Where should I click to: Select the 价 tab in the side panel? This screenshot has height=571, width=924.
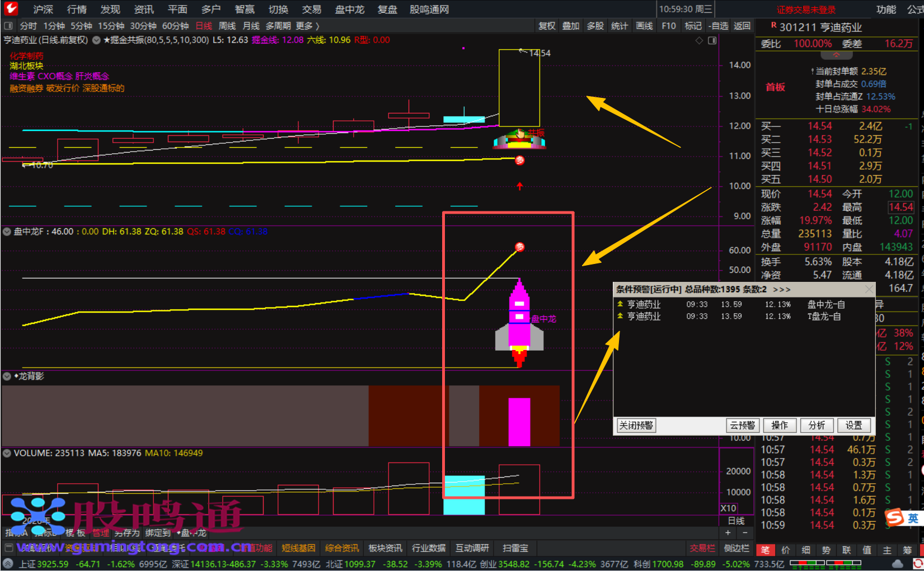[785, 550]
